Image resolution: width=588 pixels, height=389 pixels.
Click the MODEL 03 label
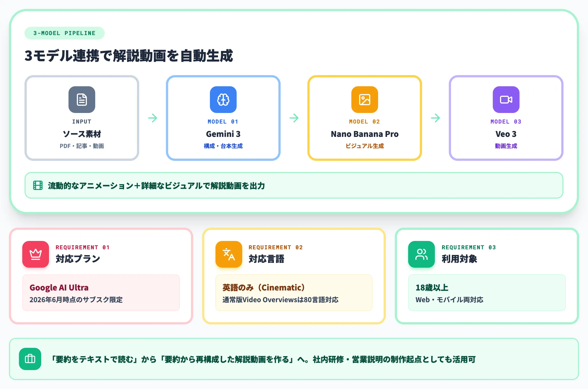tap(506, 122)
